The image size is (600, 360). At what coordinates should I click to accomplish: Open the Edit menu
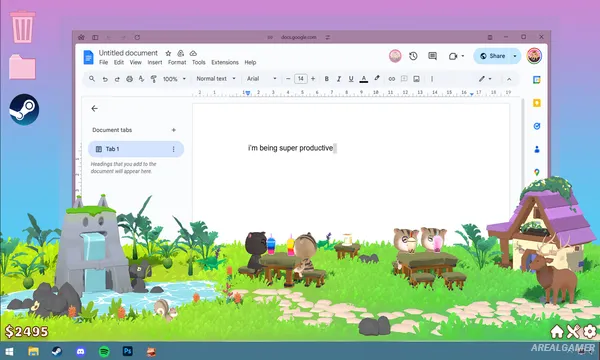pyautogui.click(x=119, y=62)
